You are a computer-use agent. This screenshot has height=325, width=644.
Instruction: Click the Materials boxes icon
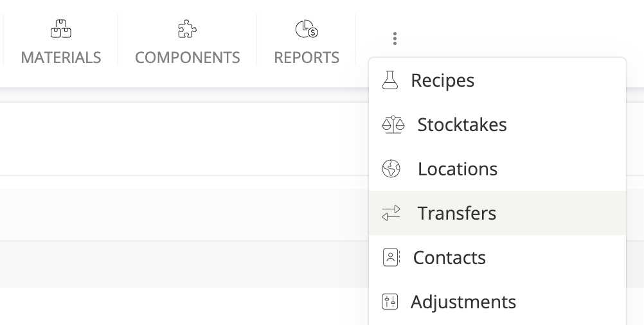point(60,29)
